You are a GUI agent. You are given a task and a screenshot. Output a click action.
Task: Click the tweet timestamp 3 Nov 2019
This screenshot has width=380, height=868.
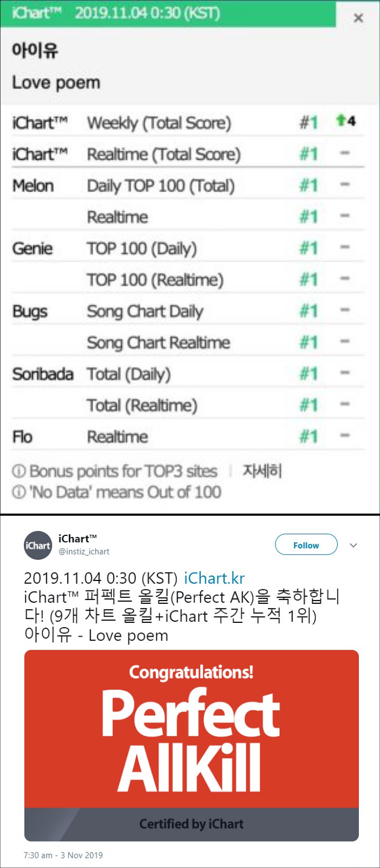pyautogui.click(x=63, y=855)
